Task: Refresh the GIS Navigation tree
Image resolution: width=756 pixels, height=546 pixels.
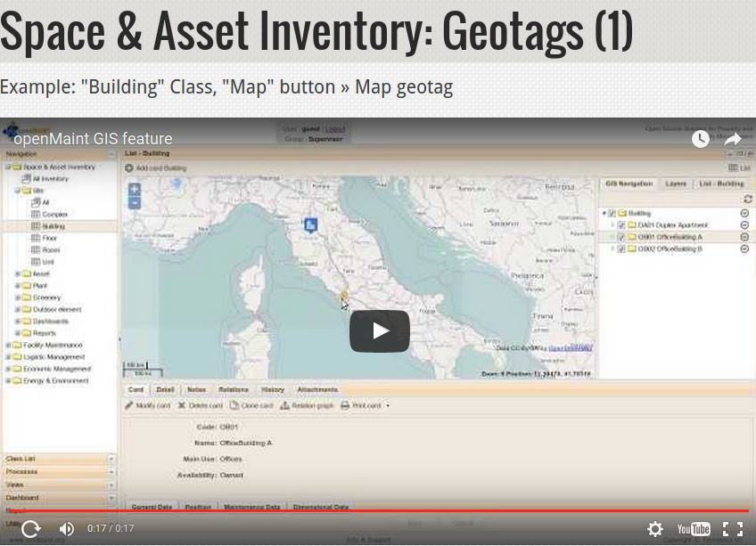Action: point(748,199)
